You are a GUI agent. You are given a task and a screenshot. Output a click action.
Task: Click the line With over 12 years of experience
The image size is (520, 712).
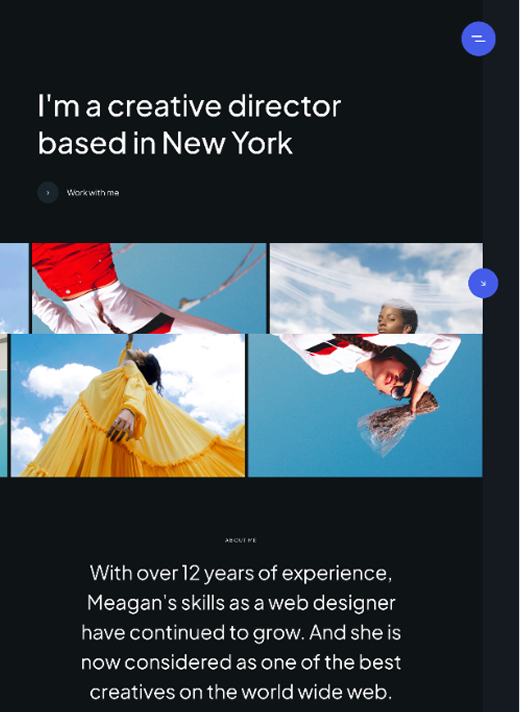tap(241, 573)
